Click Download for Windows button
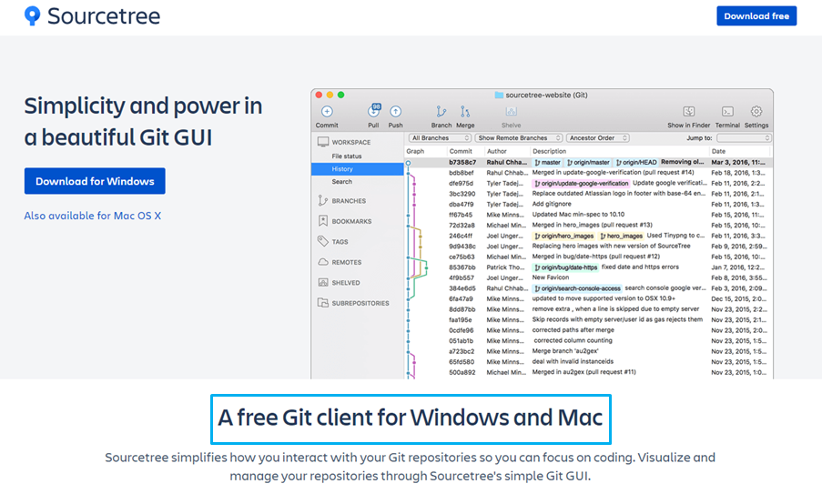Screen dimensions: 822x504 95,181
